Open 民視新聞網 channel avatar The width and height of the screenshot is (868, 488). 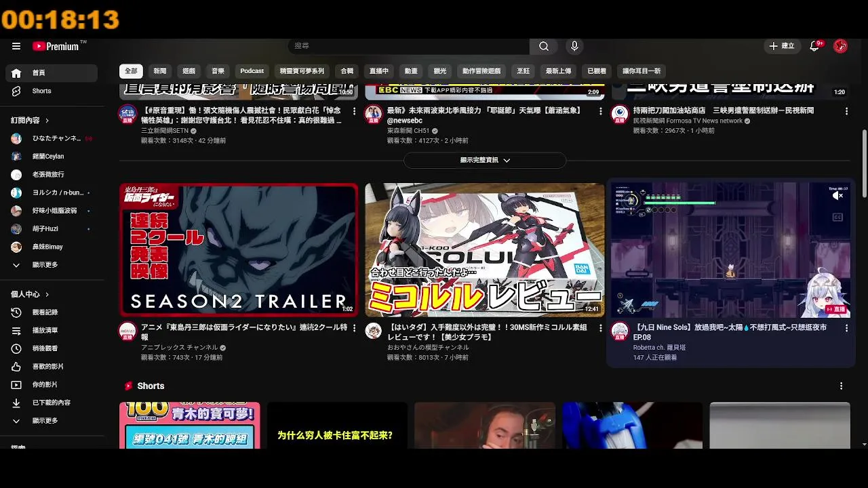pos(619,114)
